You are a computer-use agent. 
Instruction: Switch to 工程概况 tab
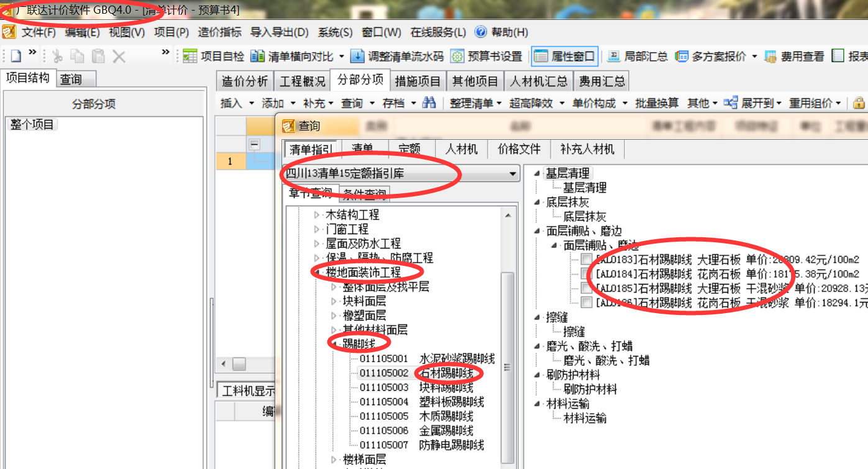(x=302, y=81)
